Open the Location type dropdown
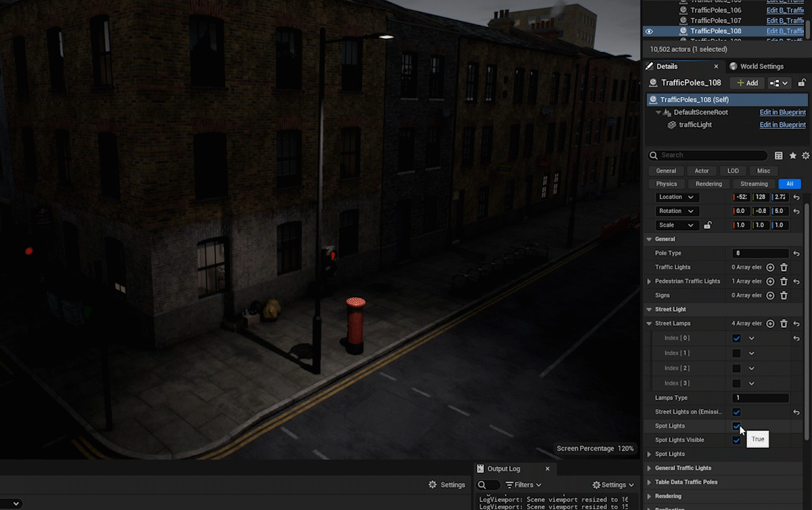812x510 pixels. (677, 197)
